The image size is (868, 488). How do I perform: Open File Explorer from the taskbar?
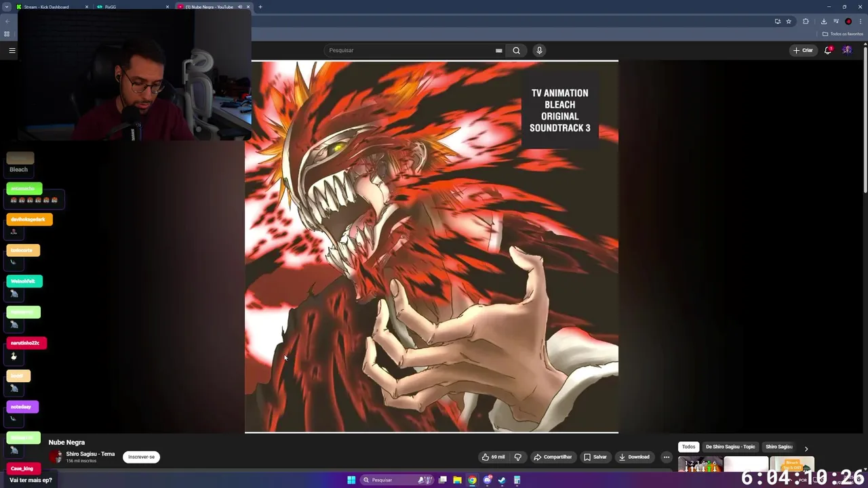pyautogui.click(x=457, y=480)
